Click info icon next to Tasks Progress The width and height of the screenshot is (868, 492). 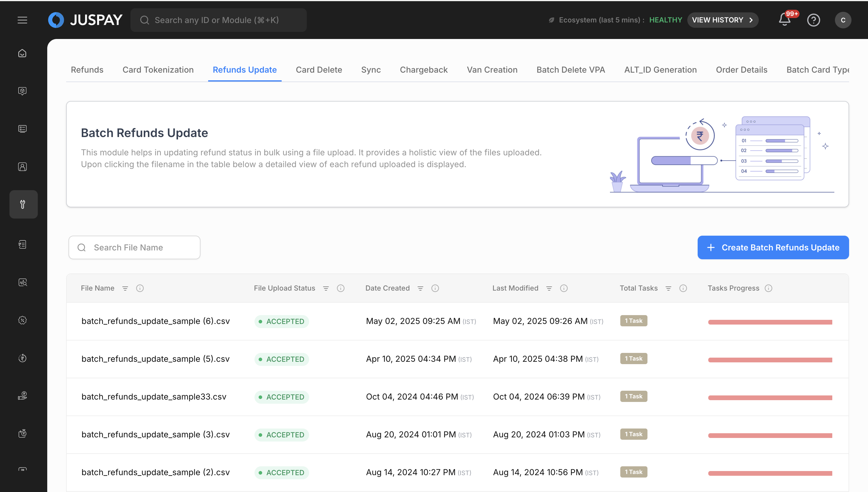(769, 288)
